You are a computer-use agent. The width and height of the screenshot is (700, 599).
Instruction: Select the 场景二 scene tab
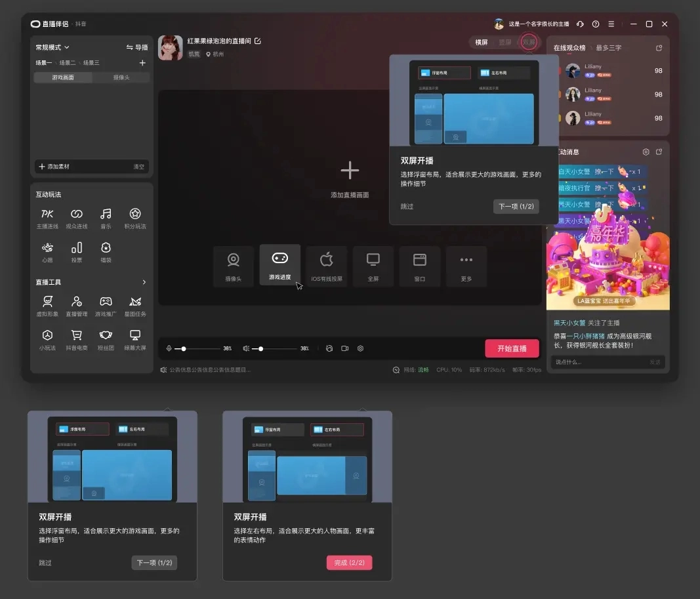point(68,63)
